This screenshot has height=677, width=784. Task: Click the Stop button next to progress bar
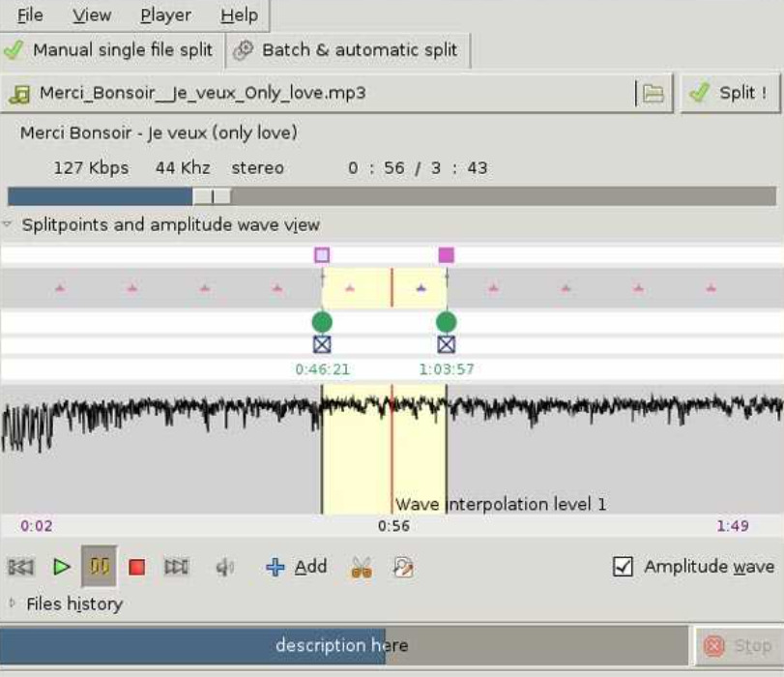738,646
